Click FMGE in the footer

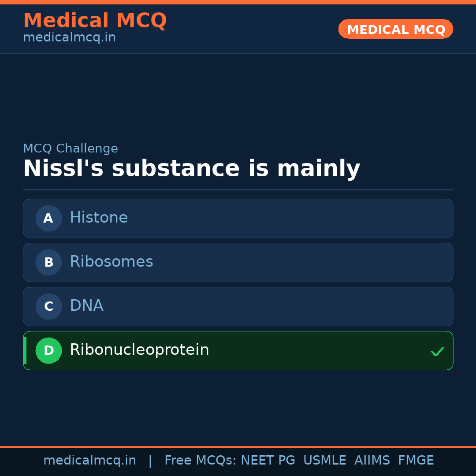[416, 461]
